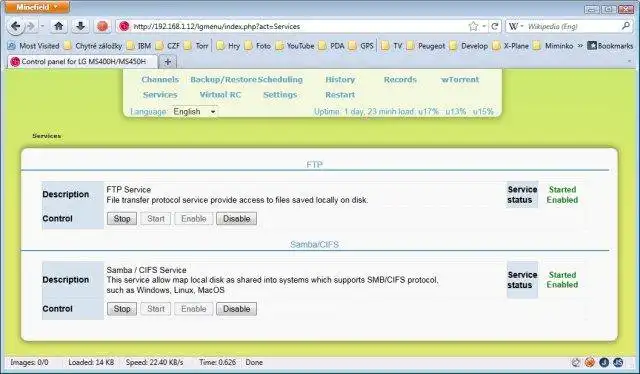Go back using the browser back arrow

[15, 27]
